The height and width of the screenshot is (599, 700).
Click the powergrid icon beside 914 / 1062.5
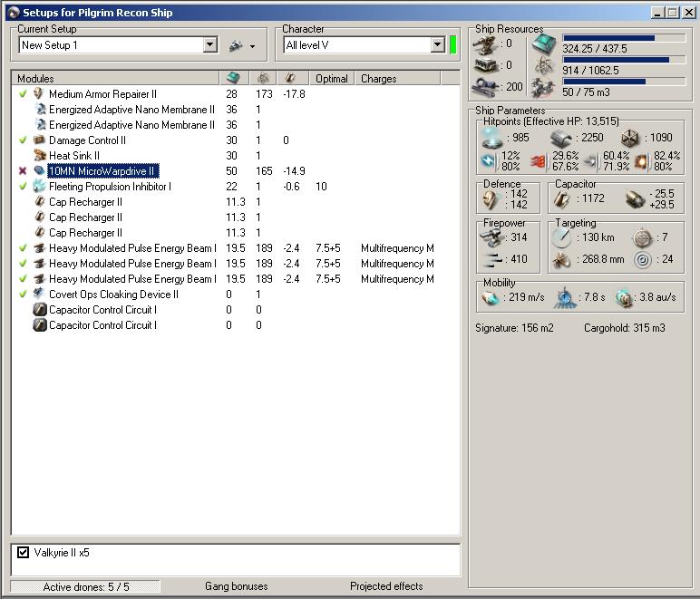[544, 65]
